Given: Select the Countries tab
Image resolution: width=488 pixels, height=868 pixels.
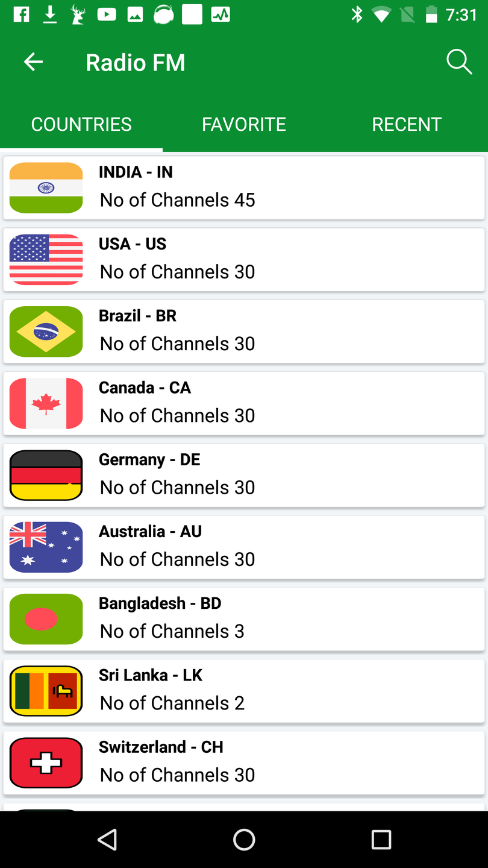Looking at the screenshot, I should pos(81,124).
